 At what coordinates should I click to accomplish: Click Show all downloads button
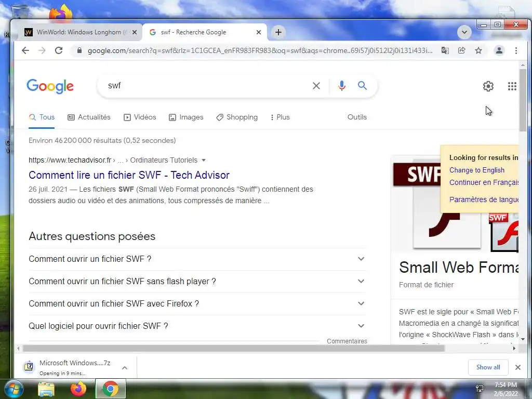point(488,367)
